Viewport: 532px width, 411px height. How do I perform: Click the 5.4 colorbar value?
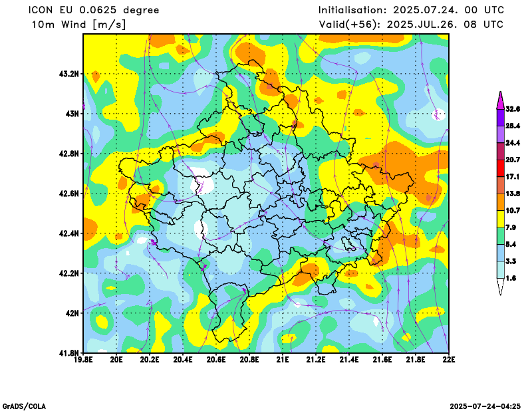pos(511,244)
